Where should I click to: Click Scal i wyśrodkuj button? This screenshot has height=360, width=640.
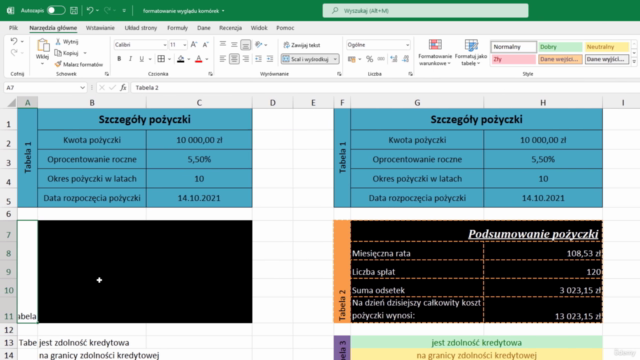click(306, 59)
